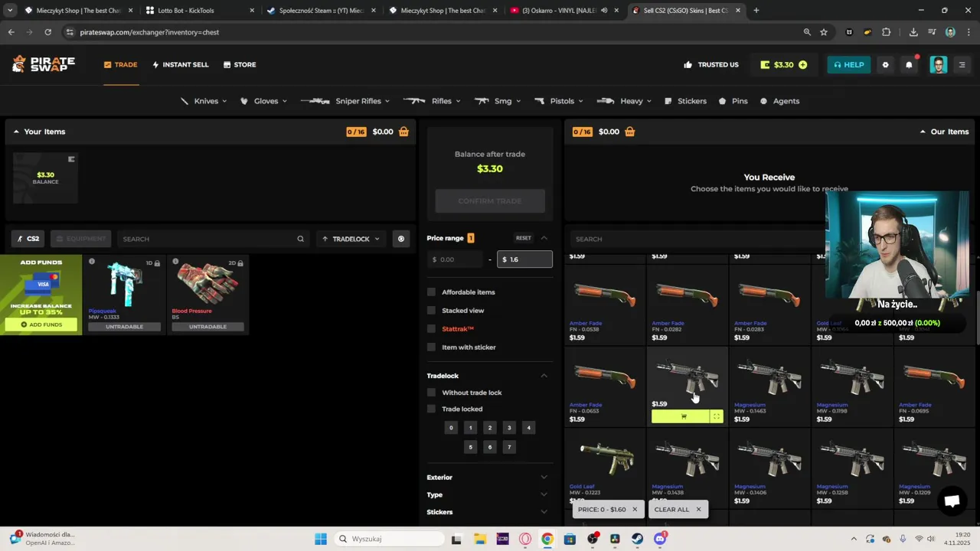The width and height of the screenshot is (980, 551).
Task: Enable the Trade locked checkbox
Action: [431, 409]
